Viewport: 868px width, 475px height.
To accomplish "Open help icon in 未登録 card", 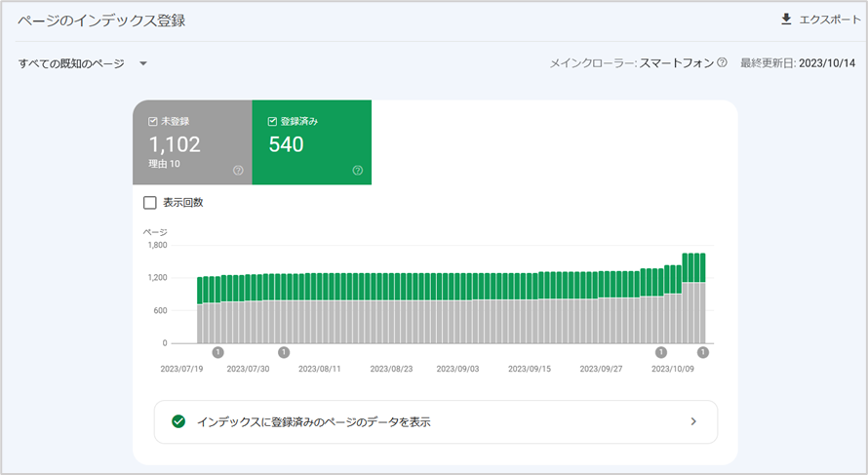I will [x=238, y=170].
